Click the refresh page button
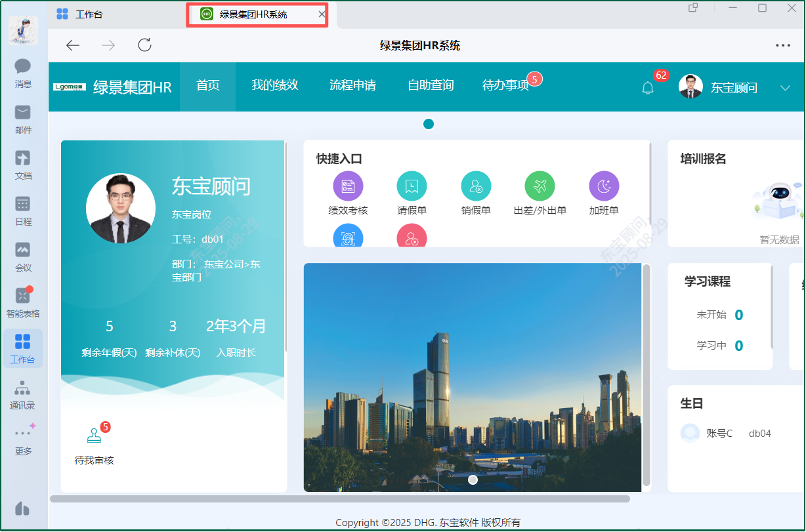The image size is (806, 532). pos(144,45)
